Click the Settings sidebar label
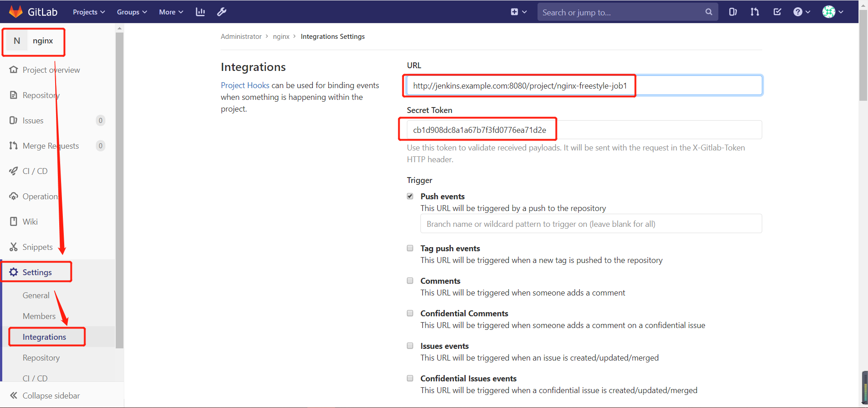Viewport: 868px width, 408px height. click(x=37, y=272)
